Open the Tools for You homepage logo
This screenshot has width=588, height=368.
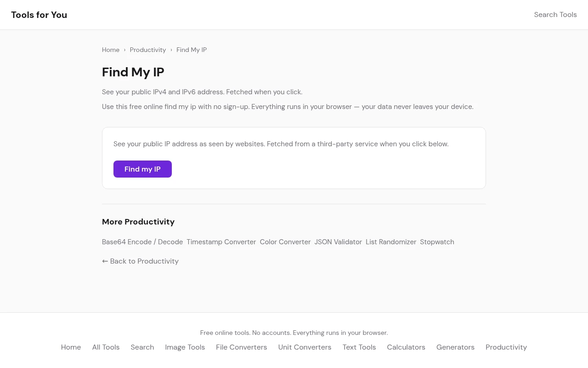[39, 15]
